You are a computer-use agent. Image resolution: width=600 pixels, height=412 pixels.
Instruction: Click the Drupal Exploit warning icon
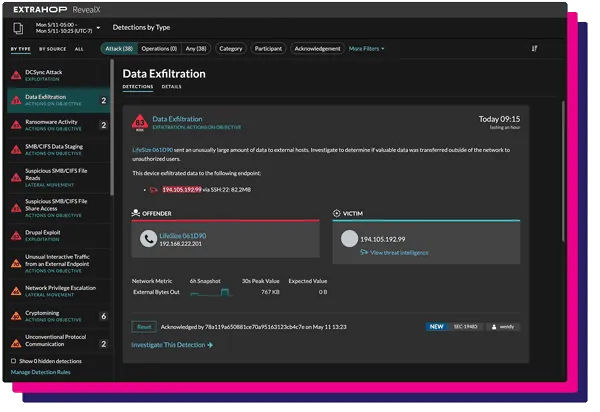(x=16, y=236)
